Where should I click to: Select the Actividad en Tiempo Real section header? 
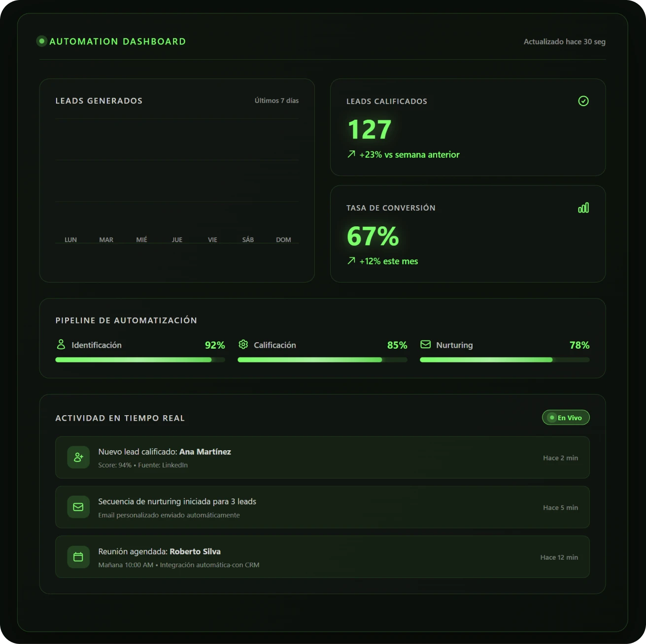click(120, 418)
